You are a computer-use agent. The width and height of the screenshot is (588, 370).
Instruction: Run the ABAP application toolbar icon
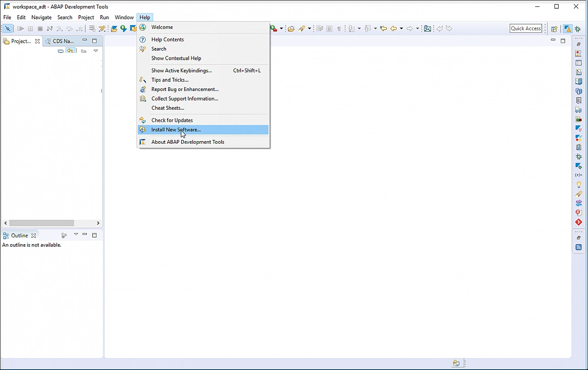click(x=124, y=28)
